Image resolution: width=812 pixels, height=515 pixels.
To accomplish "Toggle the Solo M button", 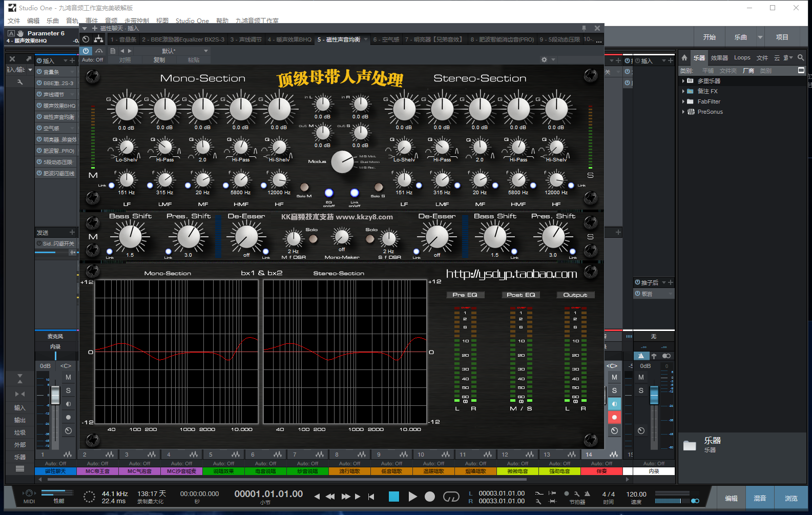I will 304,187.
